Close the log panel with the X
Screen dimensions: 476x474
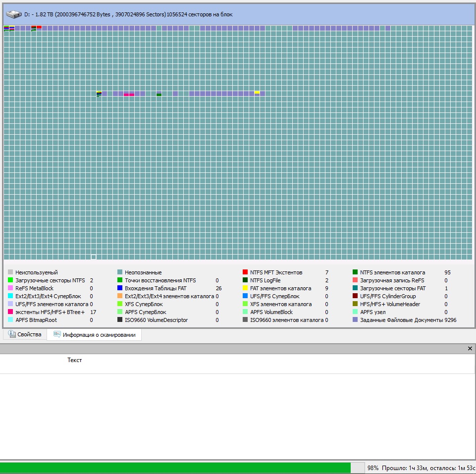tap(470, 349)
